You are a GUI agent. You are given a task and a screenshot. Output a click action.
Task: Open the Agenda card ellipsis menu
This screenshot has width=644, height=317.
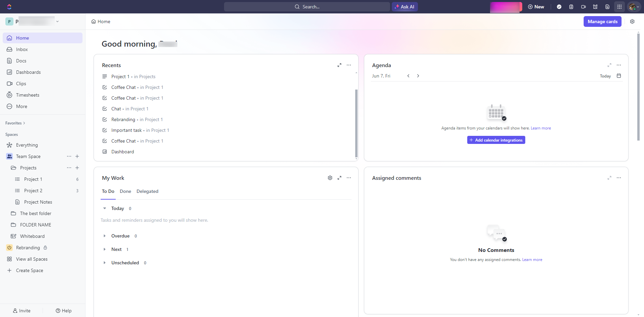coord(619,65)
